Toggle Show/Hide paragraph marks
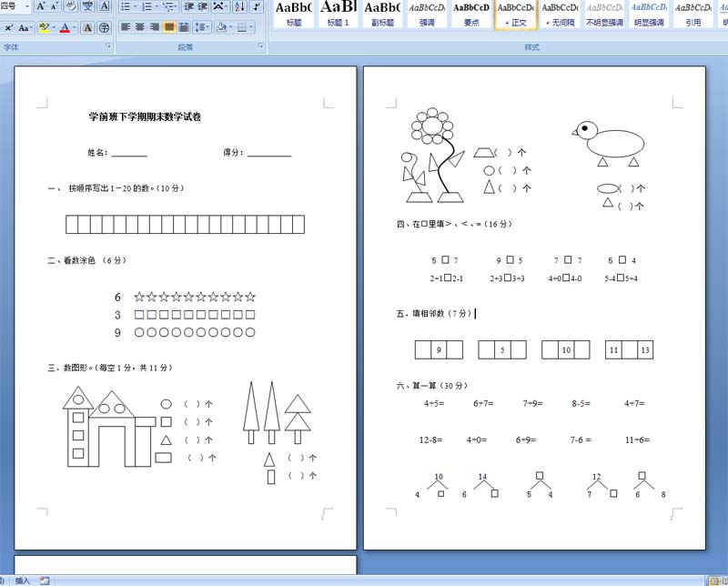The height and width of the screenshot is (586, 728). coord(257,6)
